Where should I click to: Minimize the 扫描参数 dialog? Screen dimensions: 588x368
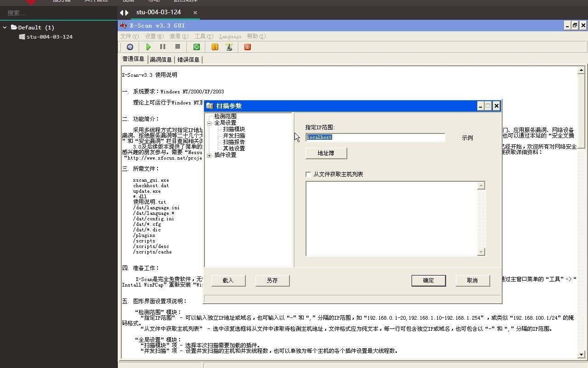tap(481, 106)
